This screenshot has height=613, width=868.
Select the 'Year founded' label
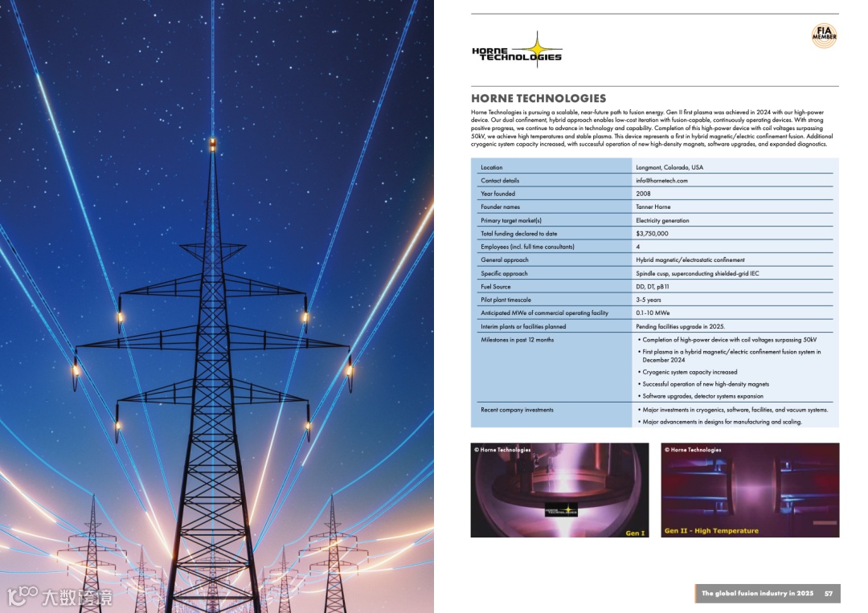(x=497, y=194)
